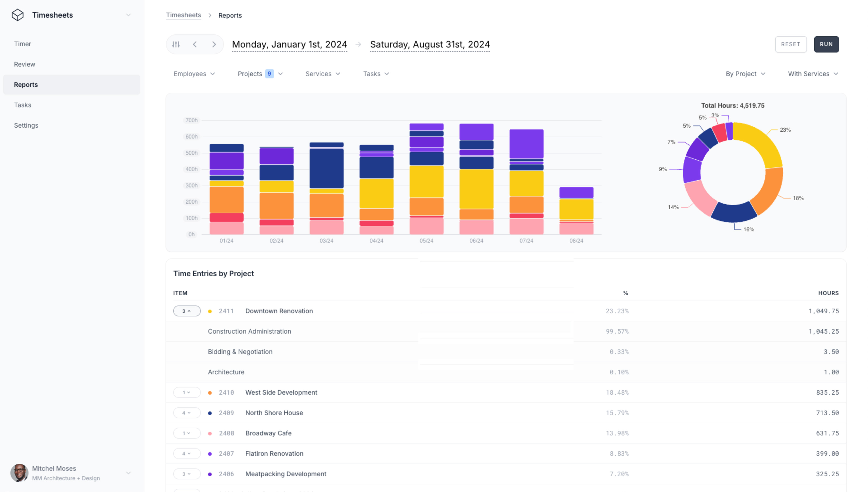Click the purple dot for Flatiron Renovation
Screen dimensions: 868x492
tap(210, 454)
